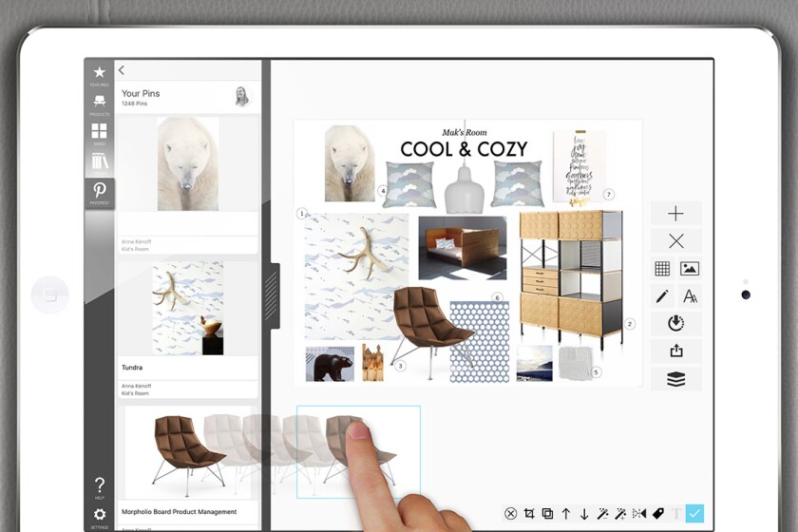Flip the image horizontally with the mirror icon

click(639, 514)
